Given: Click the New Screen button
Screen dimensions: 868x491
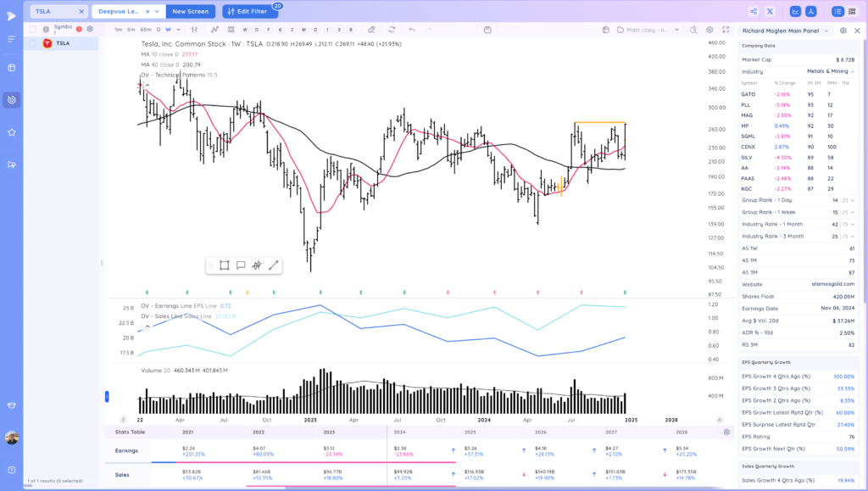Looking at the screenshot, I should pyautogui.click(x=191, y=11).
